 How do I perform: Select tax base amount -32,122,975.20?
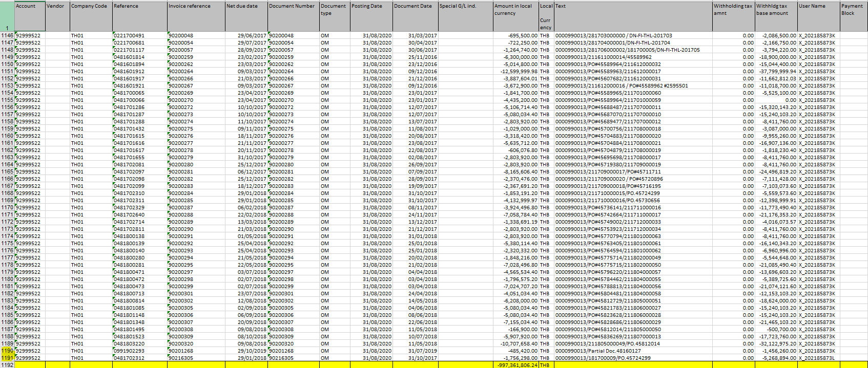point(776,344)
